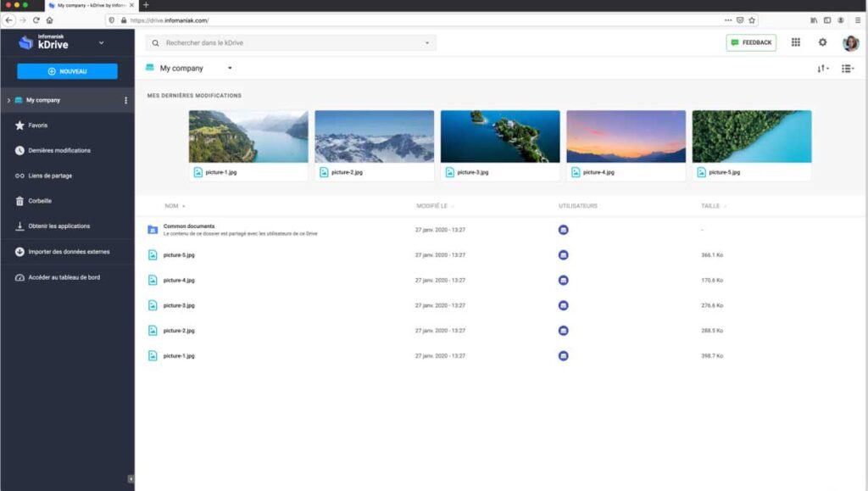This screenshot has width=868, height=491.
Task: Open a new browser tab
Action: tap(146, 5)
